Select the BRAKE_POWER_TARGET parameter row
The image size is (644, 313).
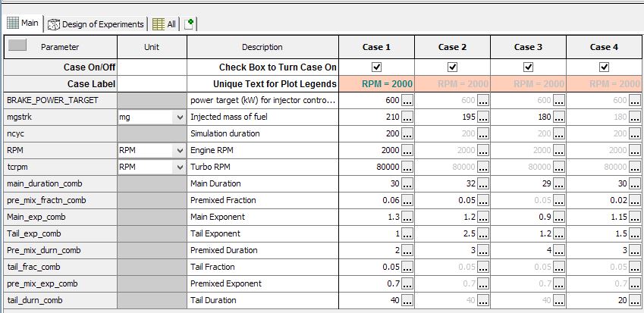tap(61, 101)
